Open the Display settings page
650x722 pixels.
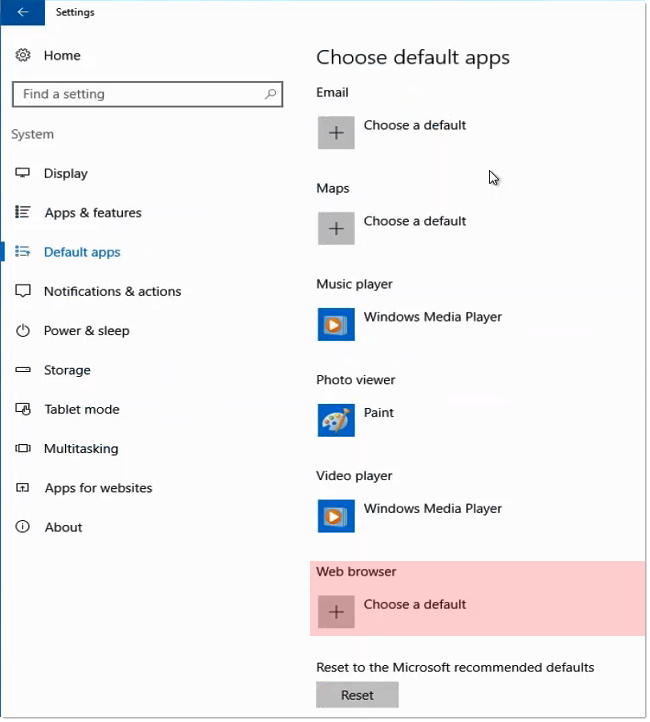coord(66,174)
